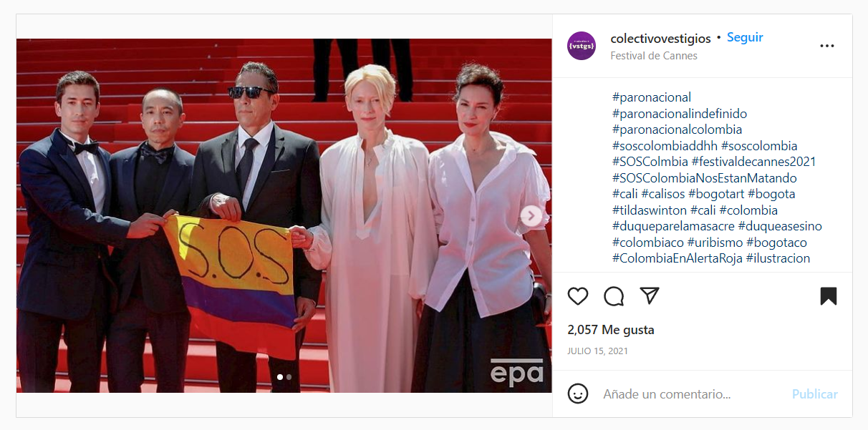Open Festival de Cannes location link
This screenshot has height=430, width=868.
pyautogui.click(x=654, y=55)
